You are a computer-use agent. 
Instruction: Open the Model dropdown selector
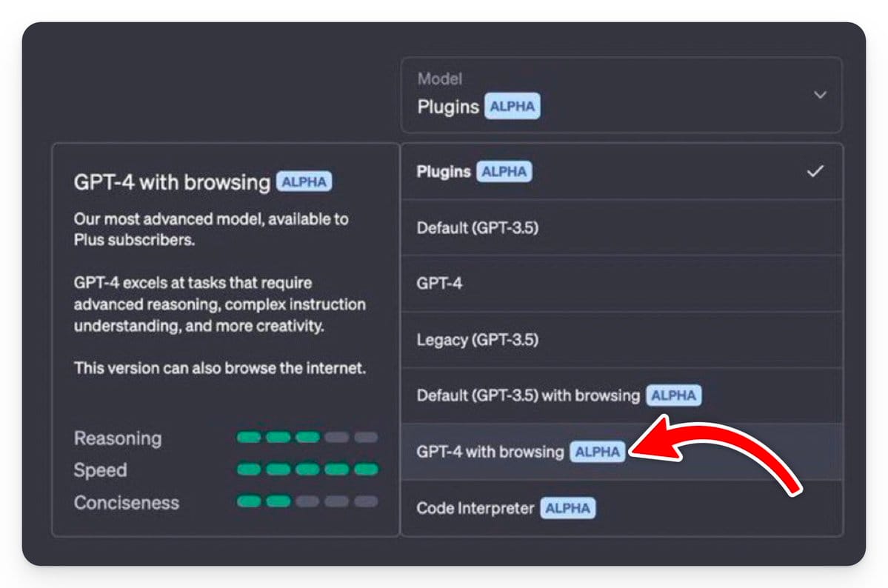(x=621, y=96)
